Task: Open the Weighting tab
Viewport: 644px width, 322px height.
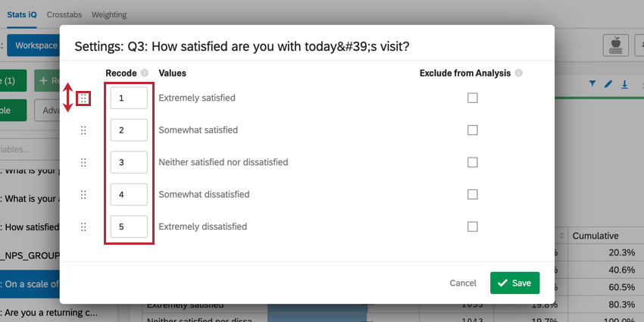Action: coord(109,14)
